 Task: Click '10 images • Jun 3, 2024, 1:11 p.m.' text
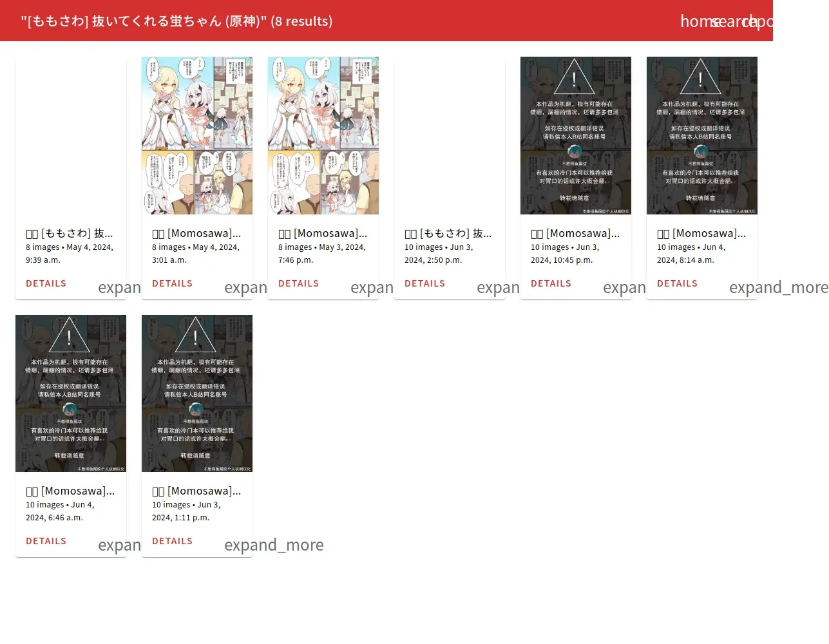click(x=187, y=511)
